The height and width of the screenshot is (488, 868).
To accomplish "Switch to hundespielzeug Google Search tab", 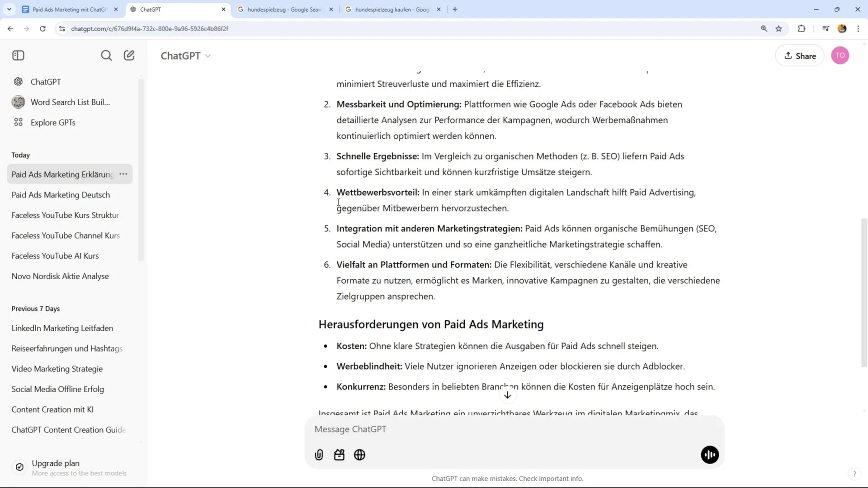I will click(285, 9).
